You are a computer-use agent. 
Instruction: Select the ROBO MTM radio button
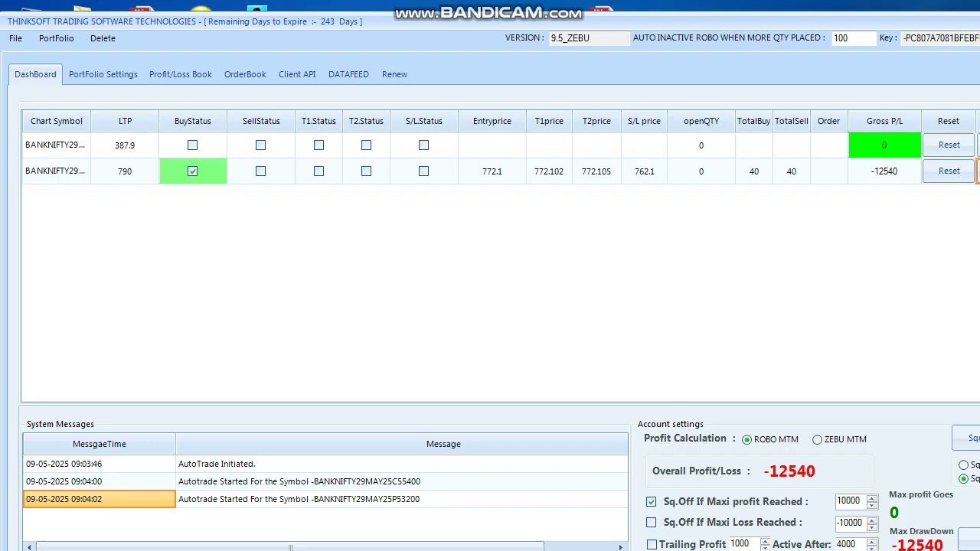(x=746, y=439)
